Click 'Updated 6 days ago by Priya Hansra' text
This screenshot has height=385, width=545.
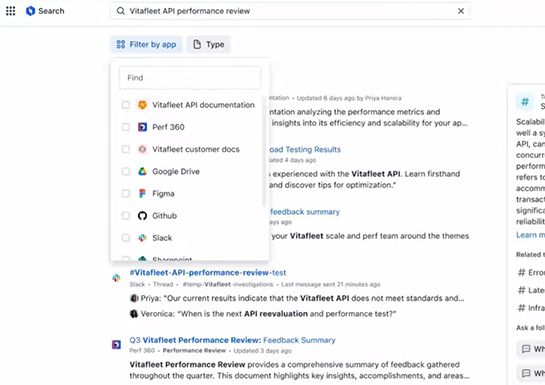coord(349,98)
